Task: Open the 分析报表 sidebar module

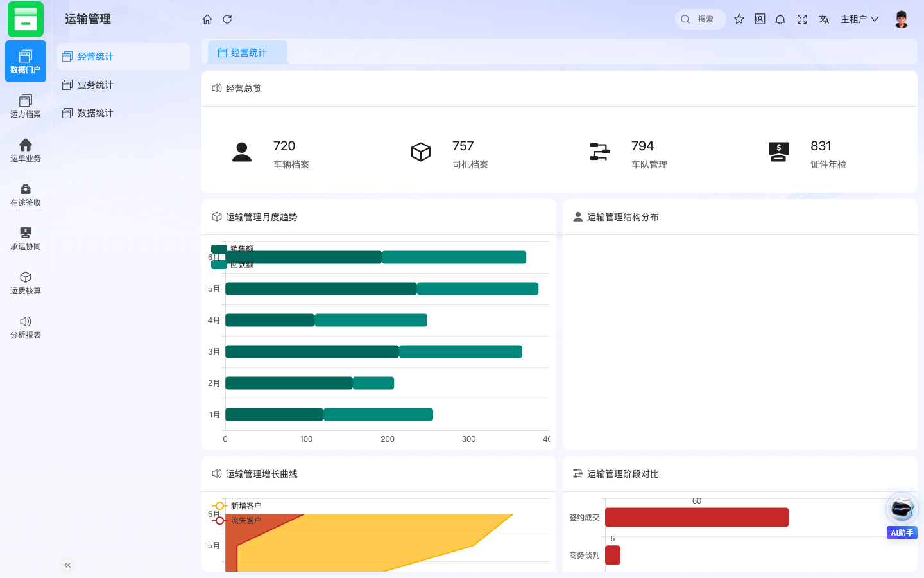Action: pyautogui.click(x=26, y=327)
